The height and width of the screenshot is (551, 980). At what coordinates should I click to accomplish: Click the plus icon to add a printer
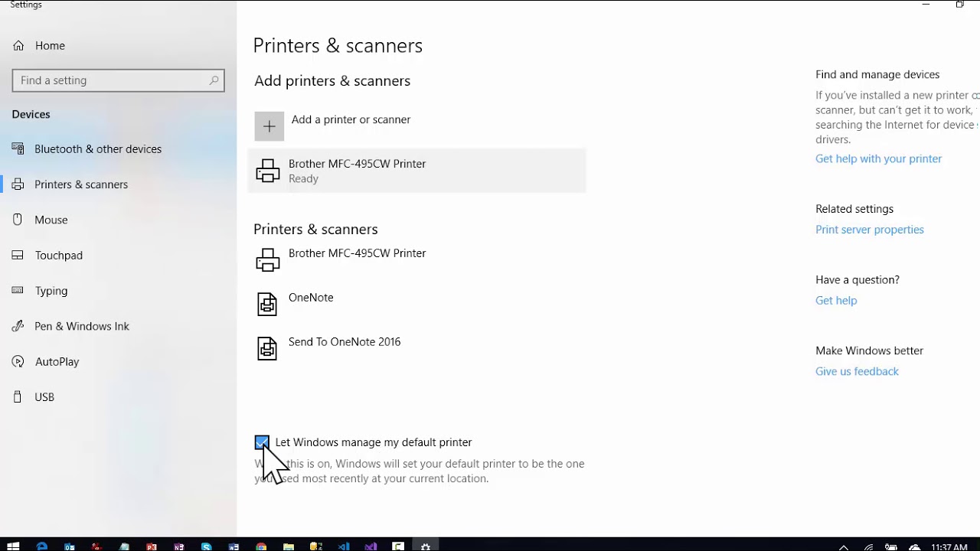click(x=269, y=126)
